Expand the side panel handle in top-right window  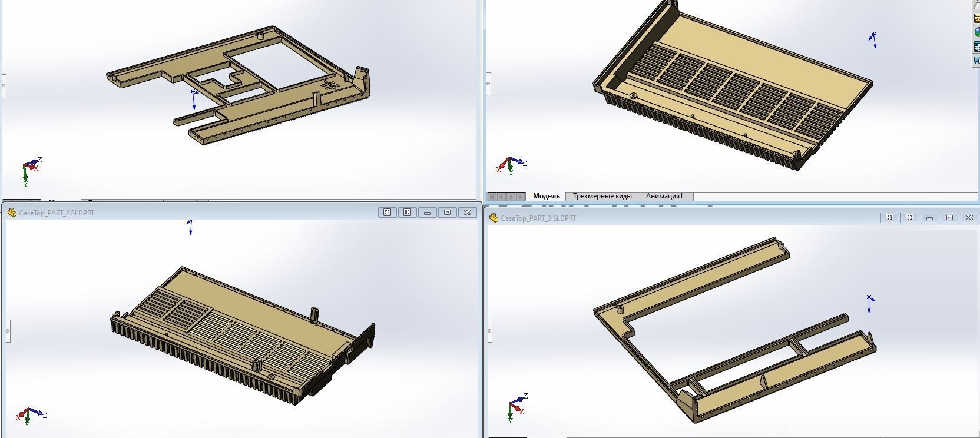click(489, 84)
